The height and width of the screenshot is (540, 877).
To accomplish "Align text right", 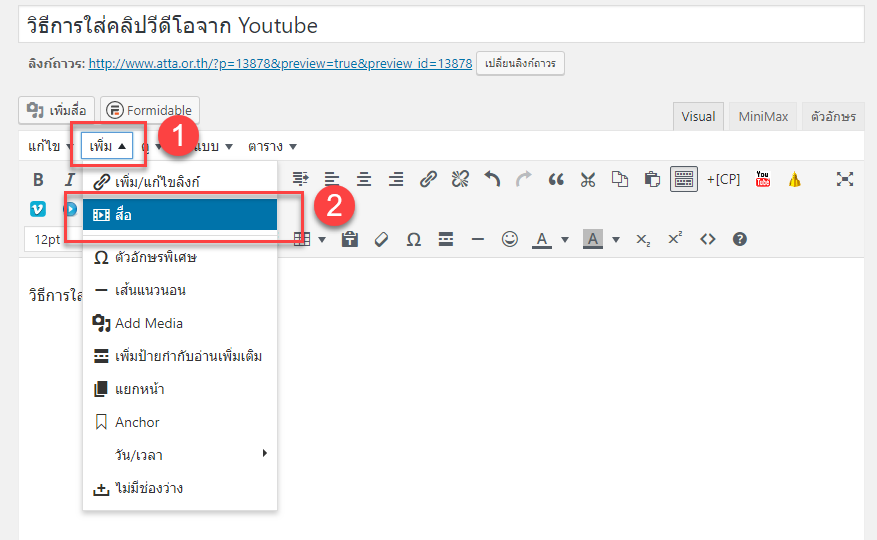I will [x=396, y=179].
